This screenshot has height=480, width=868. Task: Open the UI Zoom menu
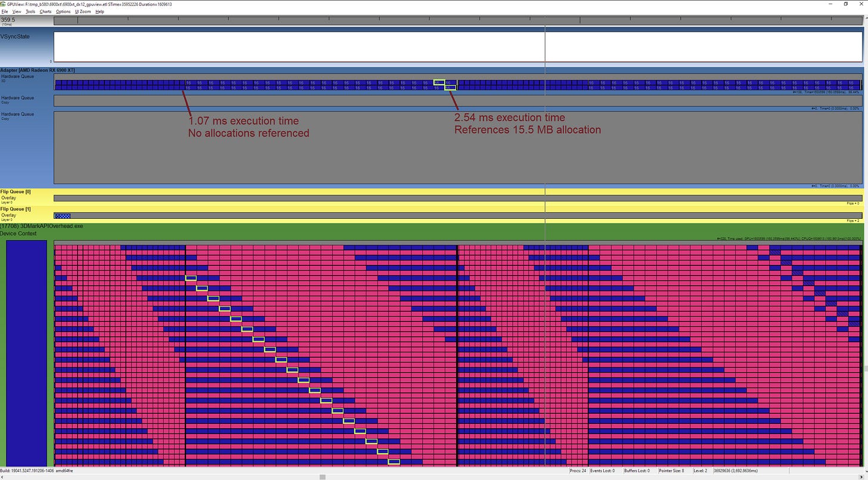(x=83, y=11)
